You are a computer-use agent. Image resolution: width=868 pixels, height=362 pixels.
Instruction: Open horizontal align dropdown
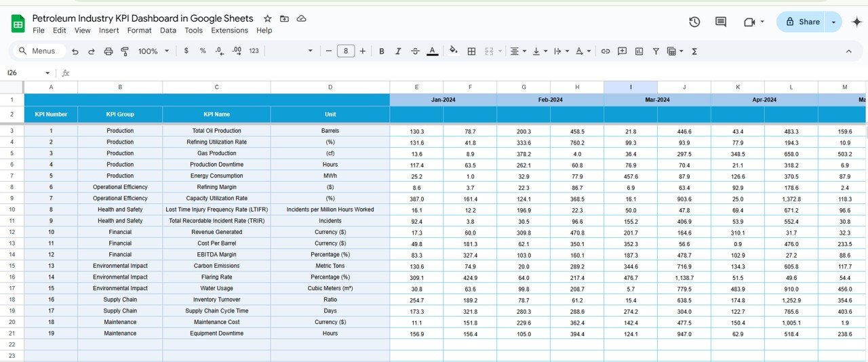pyautogui.click(x=518, y=51)
